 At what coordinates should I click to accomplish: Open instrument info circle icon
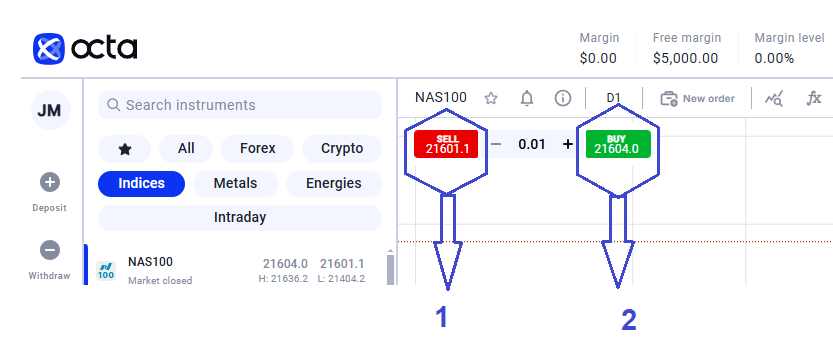click(x=563, y=98)
